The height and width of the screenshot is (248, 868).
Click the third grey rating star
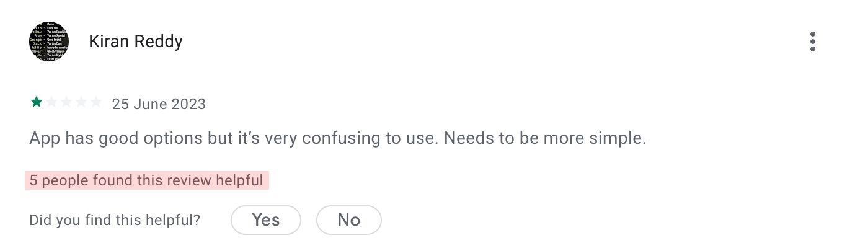66,102
